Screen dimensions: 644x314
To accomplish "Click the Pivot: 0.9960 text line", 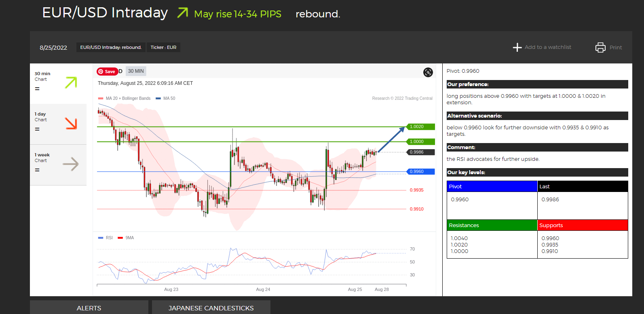I will [463, 71].
